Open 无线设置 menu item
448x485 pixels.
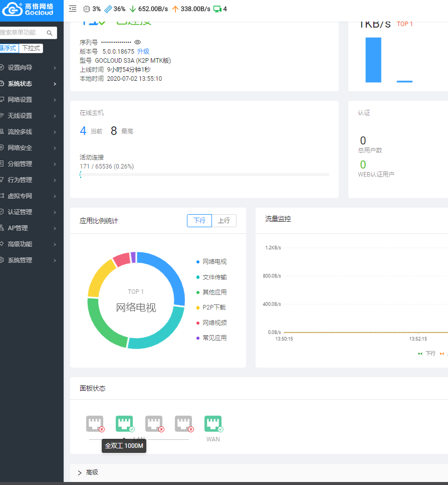point(20,116)
